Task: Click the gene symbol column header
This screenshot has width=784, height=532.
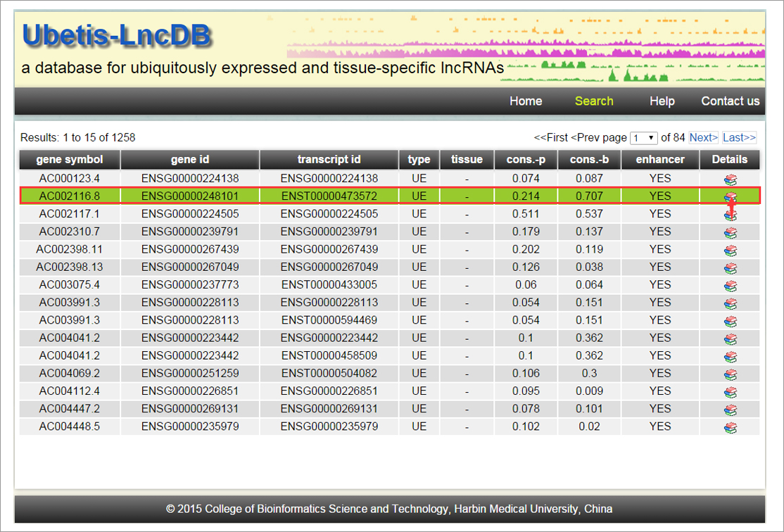Action: coord(70,160)
